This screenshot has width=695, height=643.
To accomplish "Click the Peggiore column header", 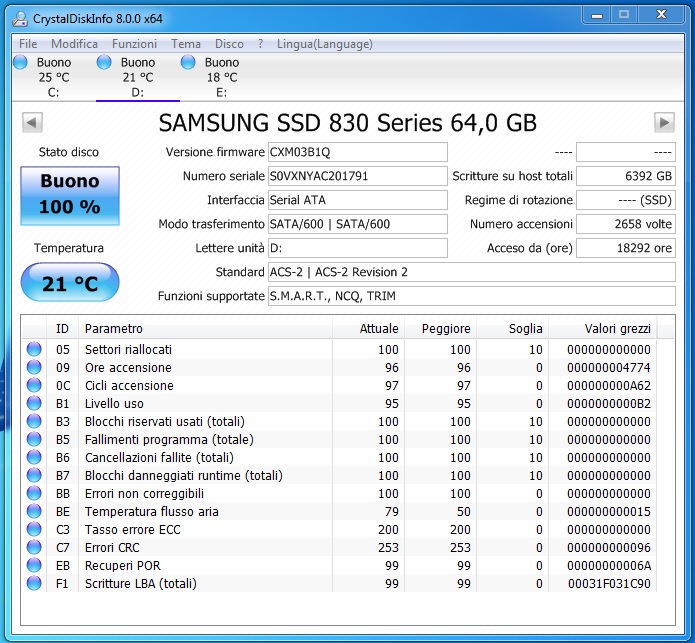I will pyautogui.click(x=440, y=328).
